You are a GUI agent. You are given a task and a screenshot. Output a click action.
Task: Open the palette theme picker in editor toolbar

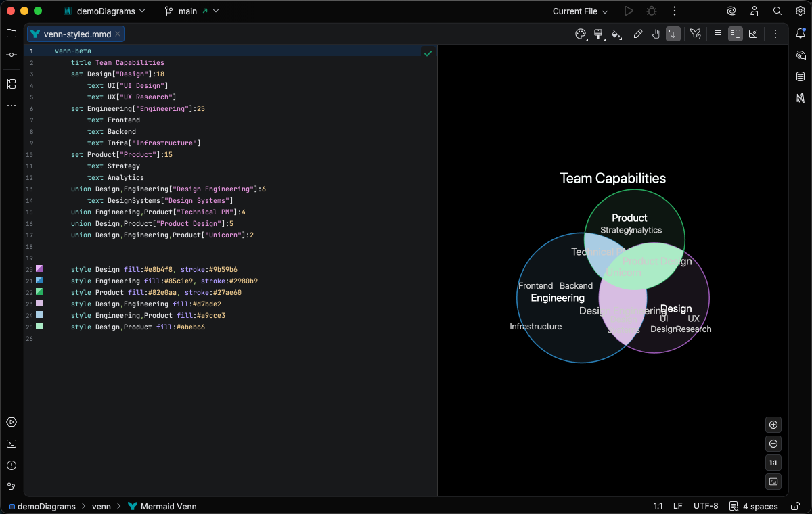[x=581, y=34]
